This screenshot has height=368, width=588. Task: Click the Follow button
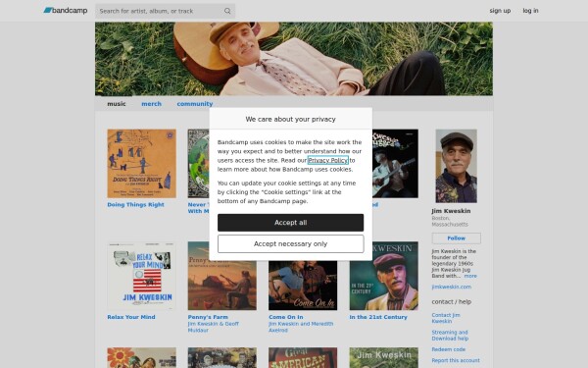pyautogui.click(x=456, y=238)
